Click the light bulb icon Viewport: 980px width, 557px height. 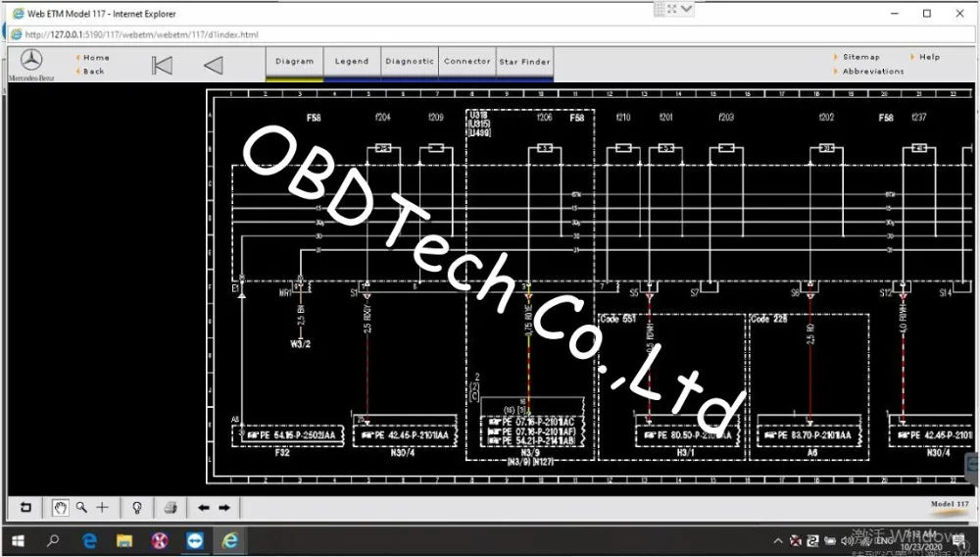coord(137,508)
